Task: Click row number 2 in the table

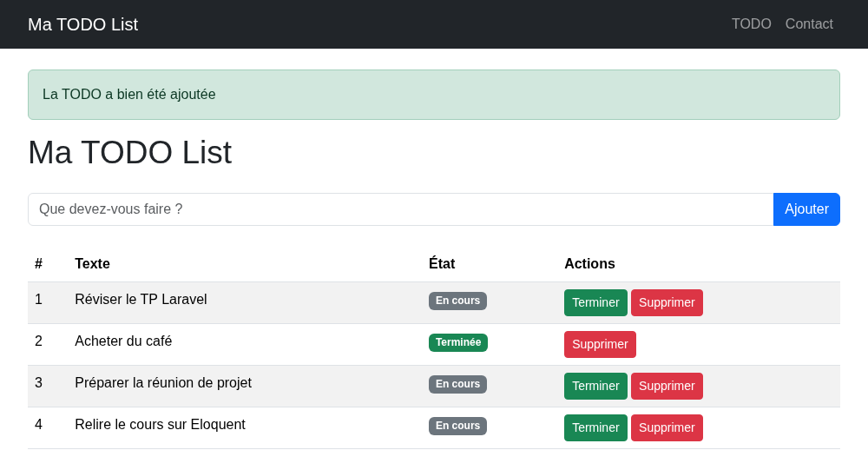Action: click(38, 341)
